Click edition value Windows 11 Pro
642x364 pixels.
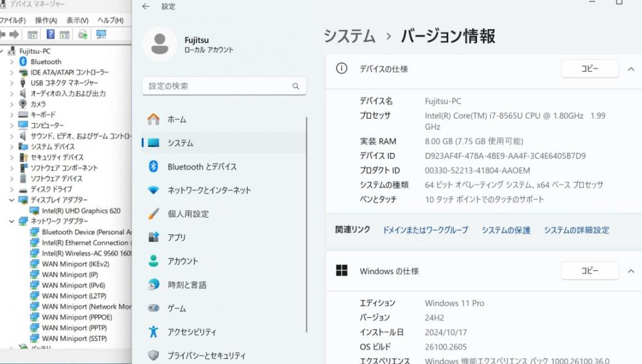coord(455,303)
